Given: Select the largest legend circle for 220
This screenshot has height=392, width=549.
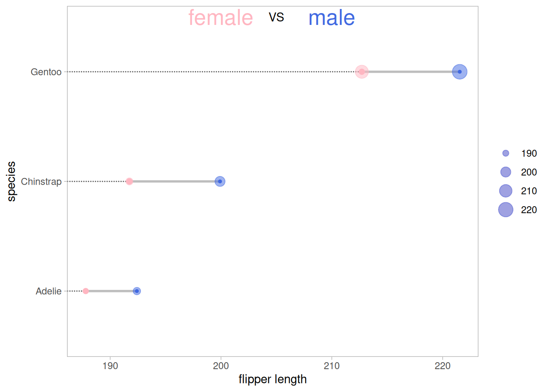Looking at the screenshot, I should pyautogui.click(x=506, y=210).
